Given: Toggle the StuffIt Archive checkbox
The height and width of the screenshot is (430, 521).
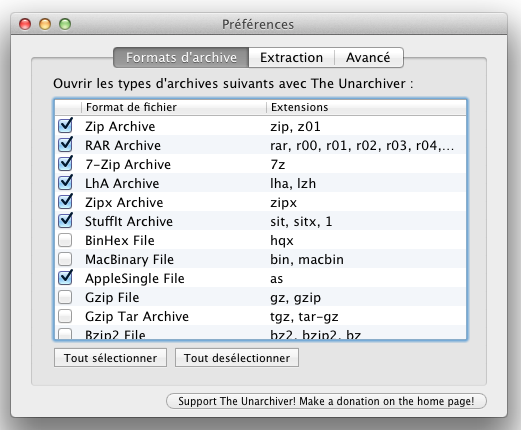Looking at the screenshot, I should coord(65,221).
